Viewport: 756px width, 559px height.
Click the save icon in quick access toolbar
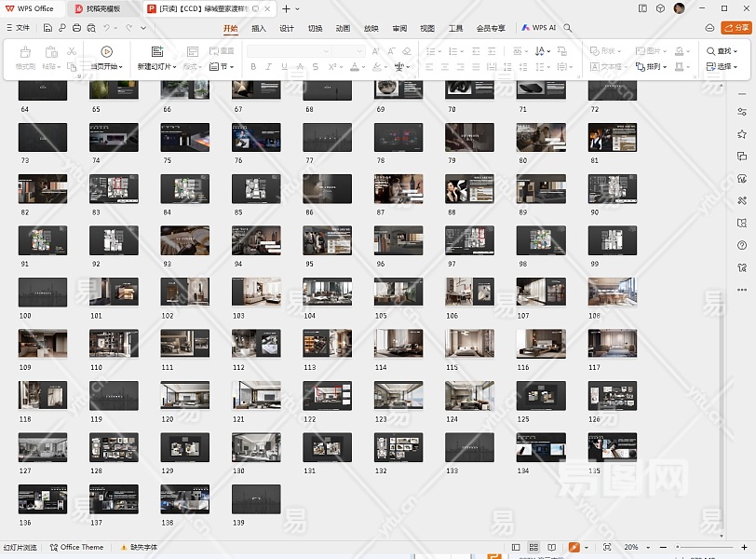point(48,28)
